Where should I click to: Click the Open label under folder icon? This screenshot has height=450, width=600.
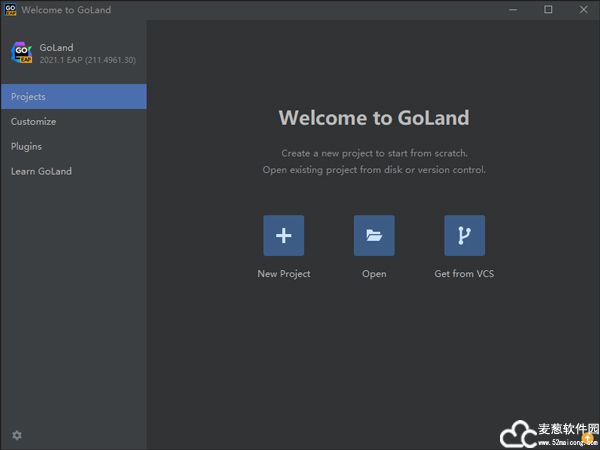point(374,274)
